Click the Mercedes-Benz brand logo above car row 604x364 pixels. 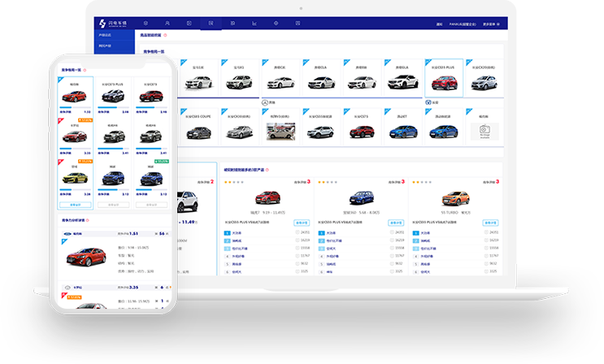coord(264,103)
